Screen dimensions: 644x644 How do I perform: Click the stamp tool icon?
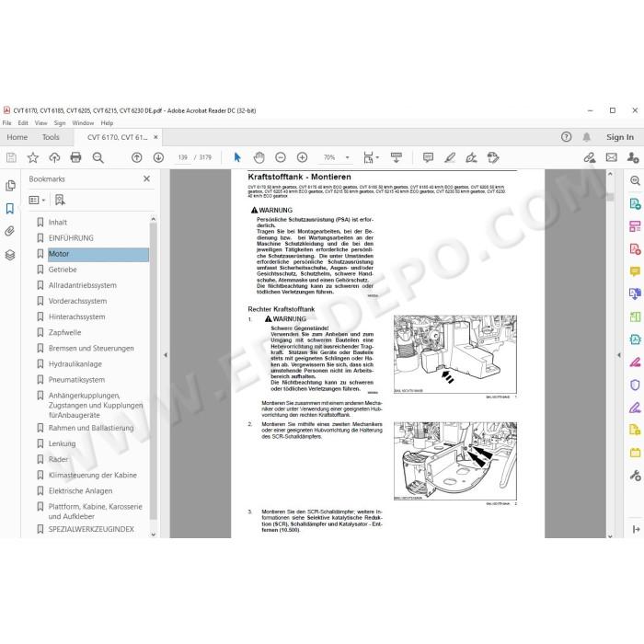coord(493,157)
